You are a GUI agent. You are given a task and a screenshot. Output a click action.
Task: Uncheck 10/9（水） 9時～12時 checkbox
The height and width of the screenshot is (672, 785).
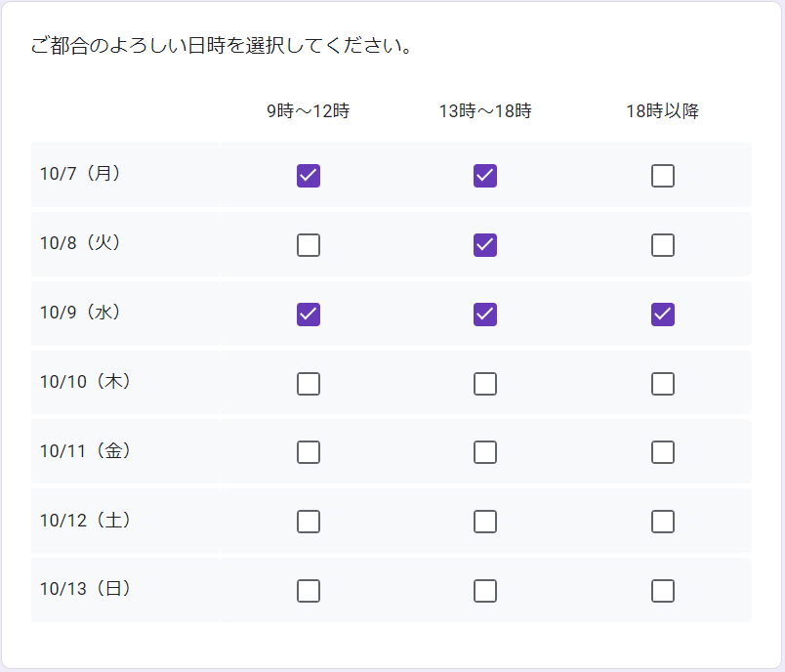pos(309,315)
